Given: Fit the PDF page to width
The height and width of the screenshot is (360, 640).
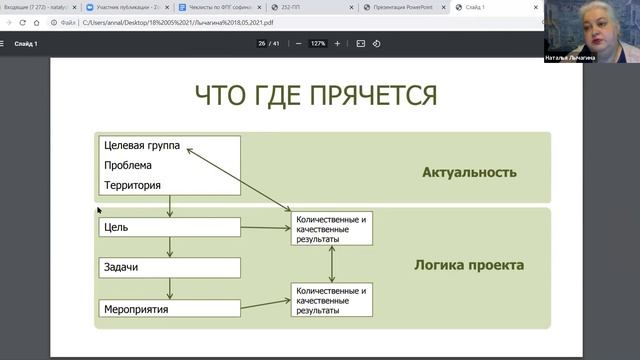Looking at the screenshot, I should 361,44.
